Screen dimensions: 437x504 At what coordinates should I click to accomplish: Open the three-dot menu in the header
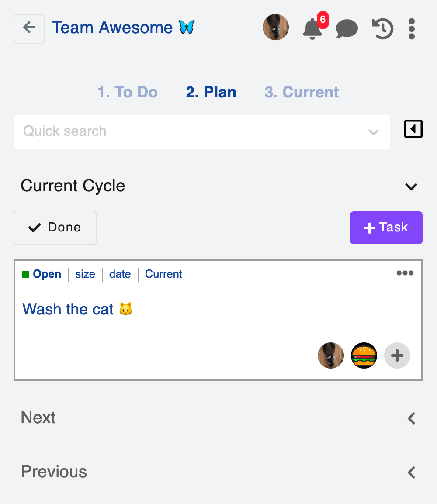[x=411, y=28]
